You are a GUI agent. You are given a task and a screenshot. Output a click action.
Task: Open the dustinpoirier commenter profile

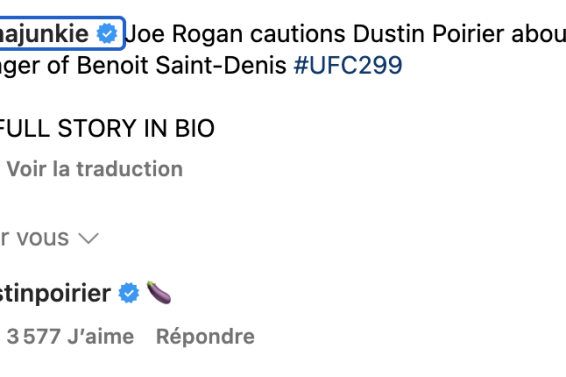click(x=55, y=293)
